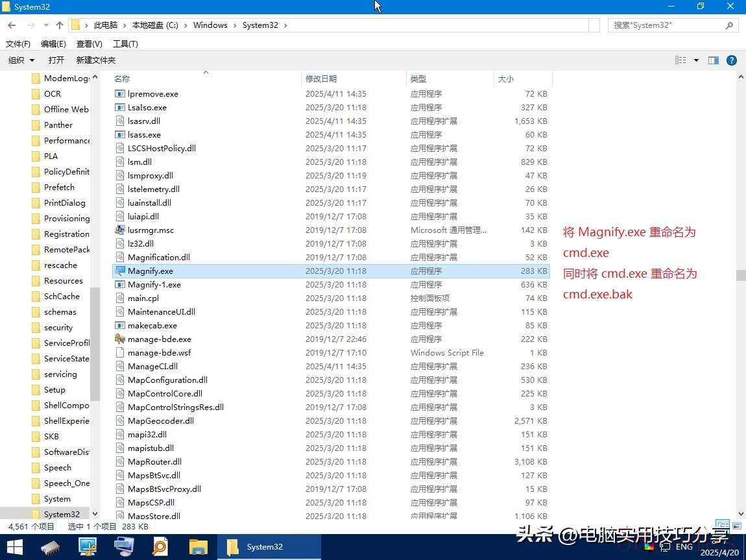
Task: Click the search magnifier icon
Action: coord(729,25)
